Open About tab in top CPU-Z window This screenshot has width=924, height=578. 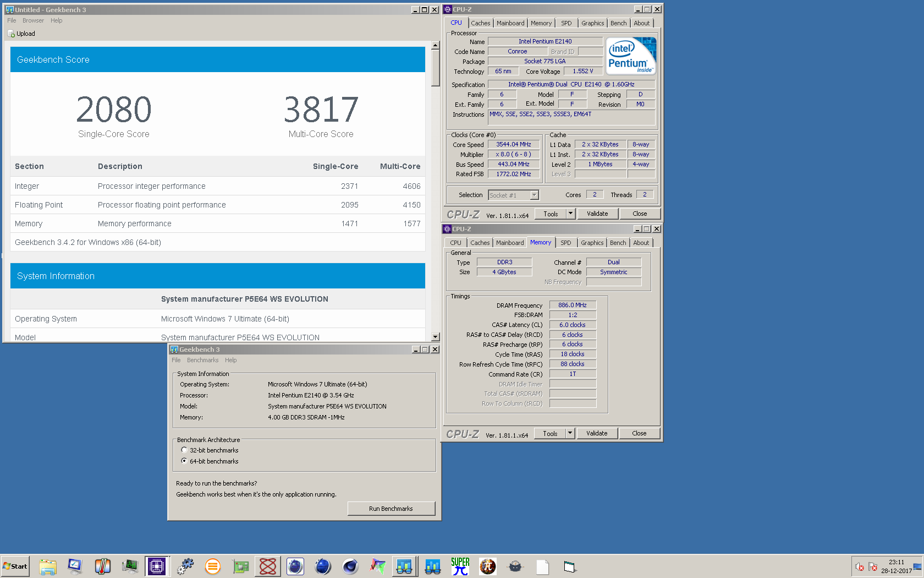tap(642, 23)
